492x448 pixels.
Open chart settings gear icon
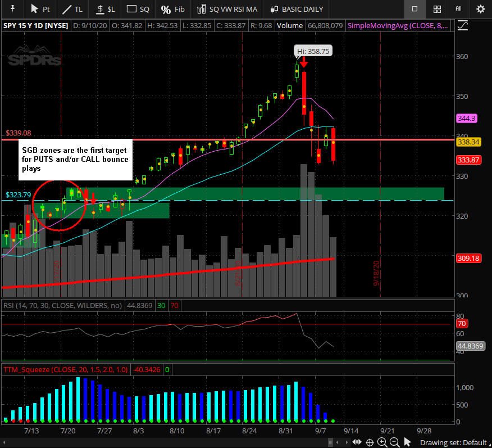coord(480,9)
